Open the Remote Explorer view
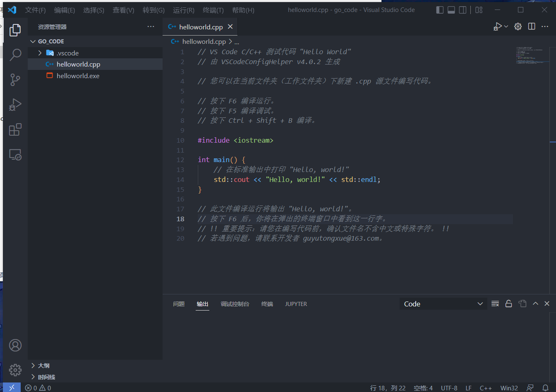The width and height of the screenshot is (556, 392). pos(15,155)
